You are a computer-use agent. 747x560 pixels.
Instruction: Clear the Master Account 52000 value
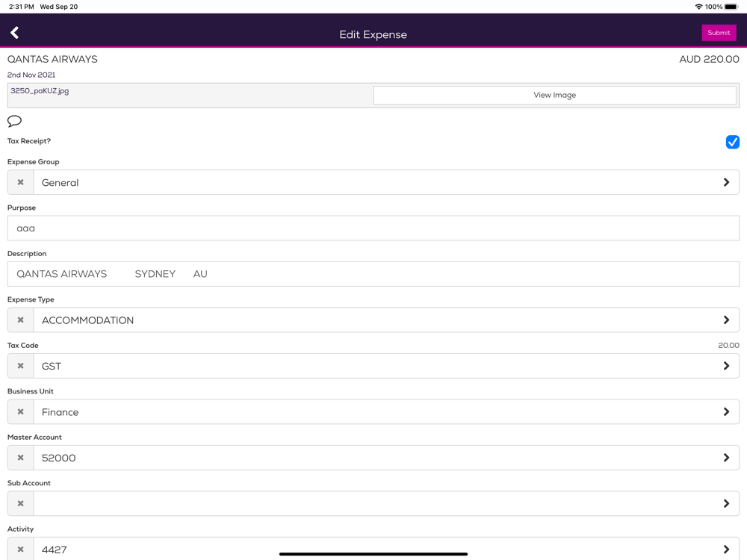click(20, 458)
